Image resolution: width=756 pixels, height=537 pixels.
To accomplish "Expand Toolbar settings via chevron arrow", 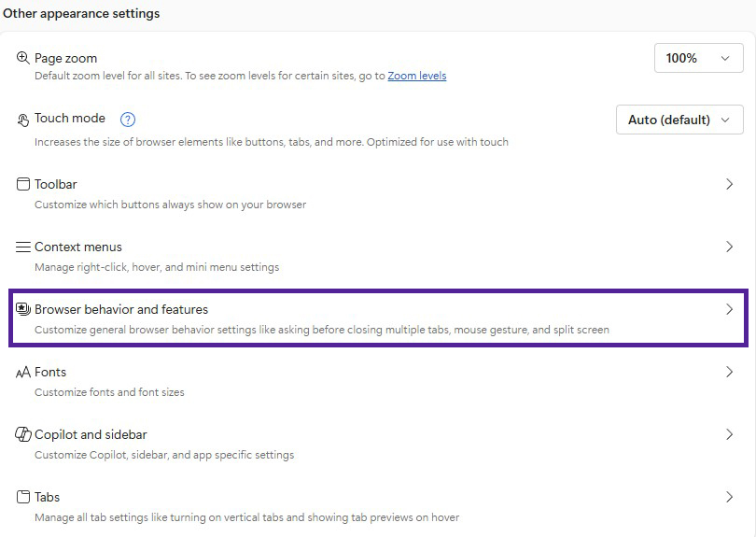I will 730,185.
